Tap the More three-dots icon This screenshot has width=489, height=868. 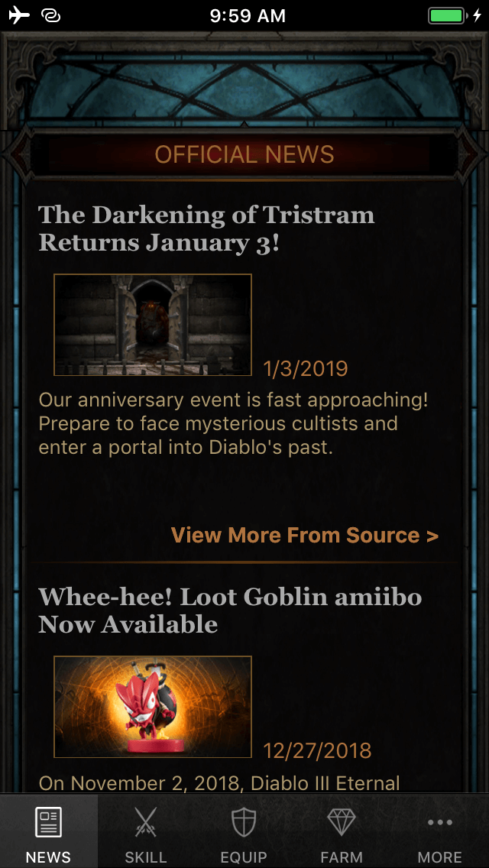439,823
